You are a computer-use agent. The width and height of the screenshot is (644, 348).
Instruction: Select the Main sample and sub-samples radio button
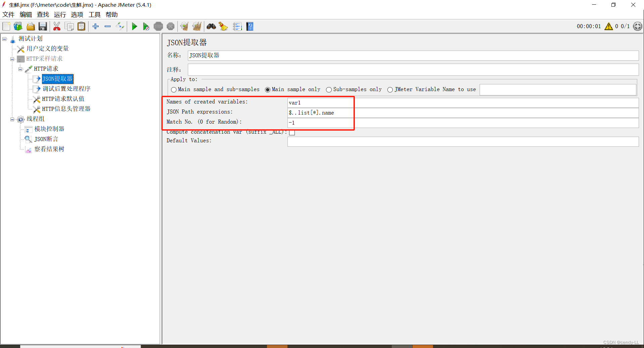[x=174, y=89]
